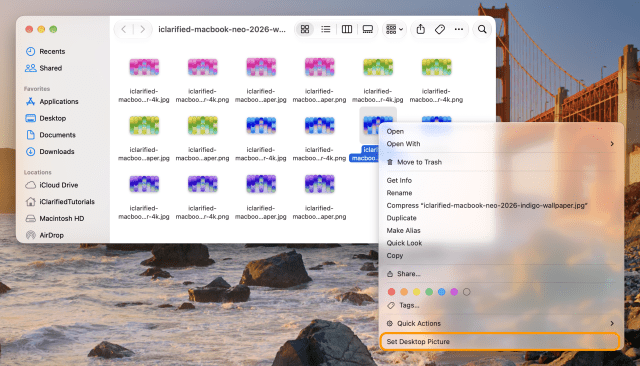The height and width of the screenshot is (366, 640).
Task: Select first pink wallpaper r-4k.jpg thumbnail
Action: (x=144, y=67)
